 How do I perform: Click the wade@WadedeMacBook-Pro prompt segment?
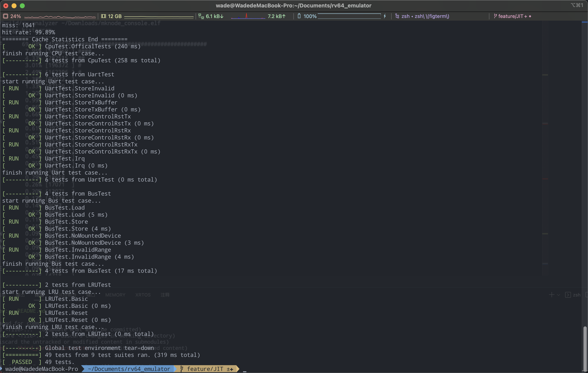[41, 369]
